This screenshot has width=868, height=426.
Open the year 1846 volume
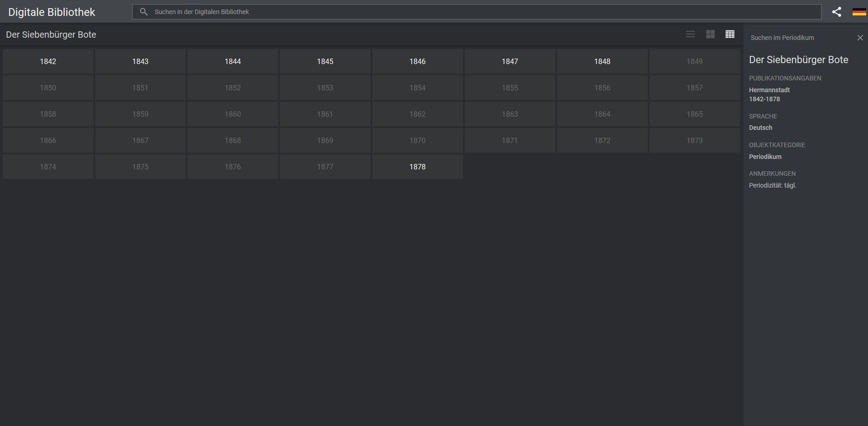point(418,61)
